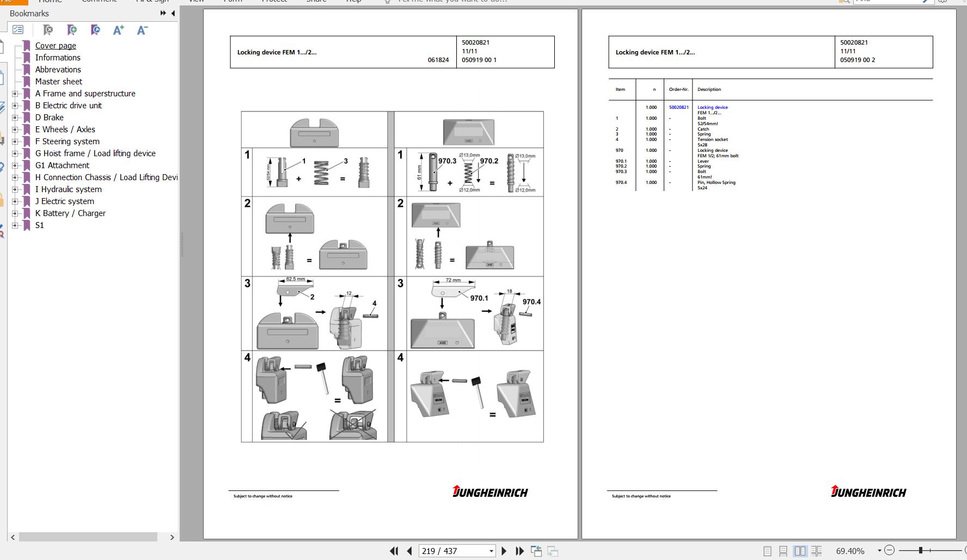Expand the G1 Attachment bookmark

point(15,165)
